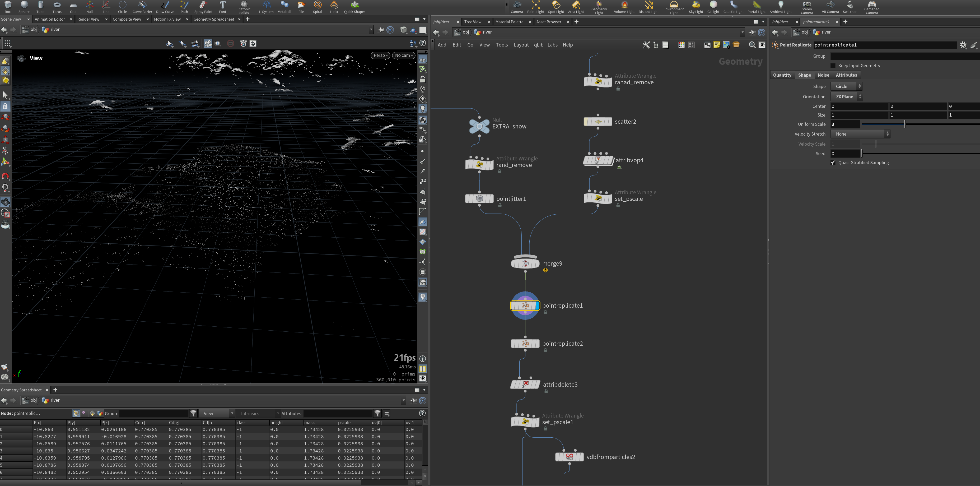Image resolution: width=980 pixels, height=486 pixels.
Task: Select the Helix shelf tool
Action: pyautogui.click(x=334, y=7)
